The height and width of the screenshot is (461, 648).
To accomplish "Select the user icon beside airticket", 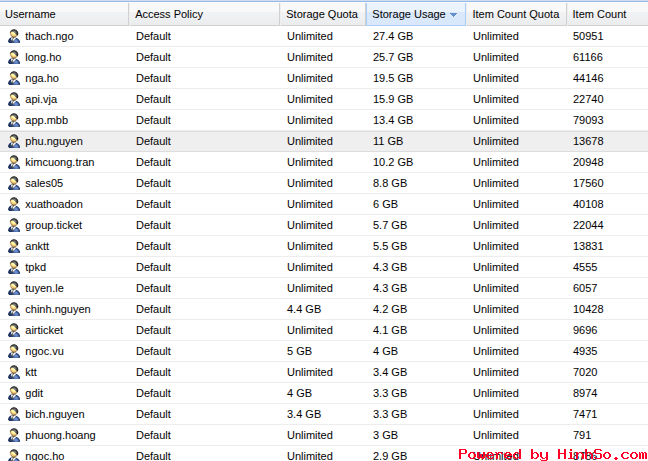I will [x=14, y=330].
